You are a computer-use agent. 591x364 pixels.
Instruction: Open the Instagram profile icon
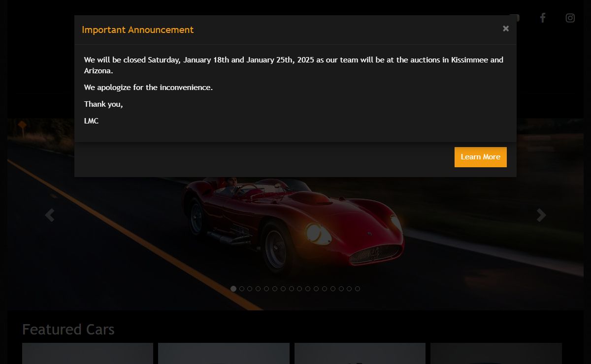click(570, 18)
